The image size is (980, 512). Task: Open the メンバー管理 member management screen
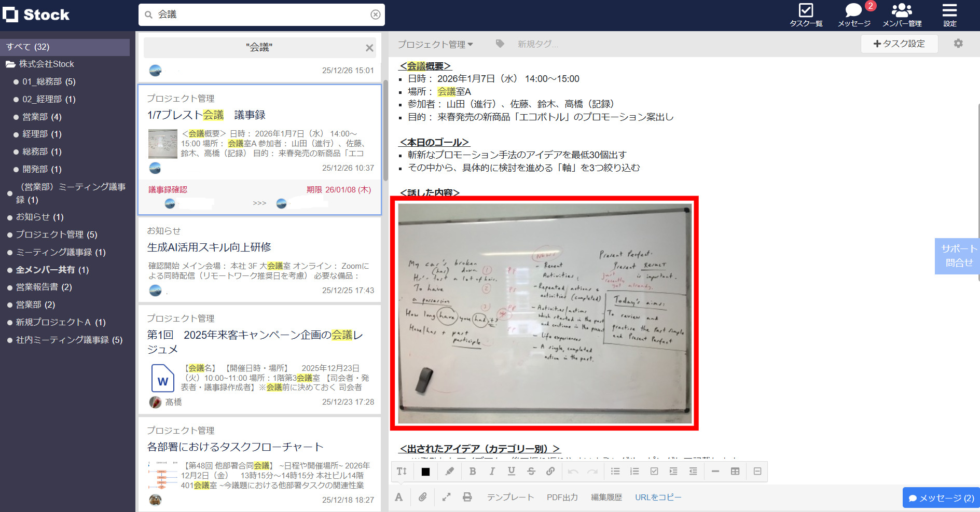point(901,14)
